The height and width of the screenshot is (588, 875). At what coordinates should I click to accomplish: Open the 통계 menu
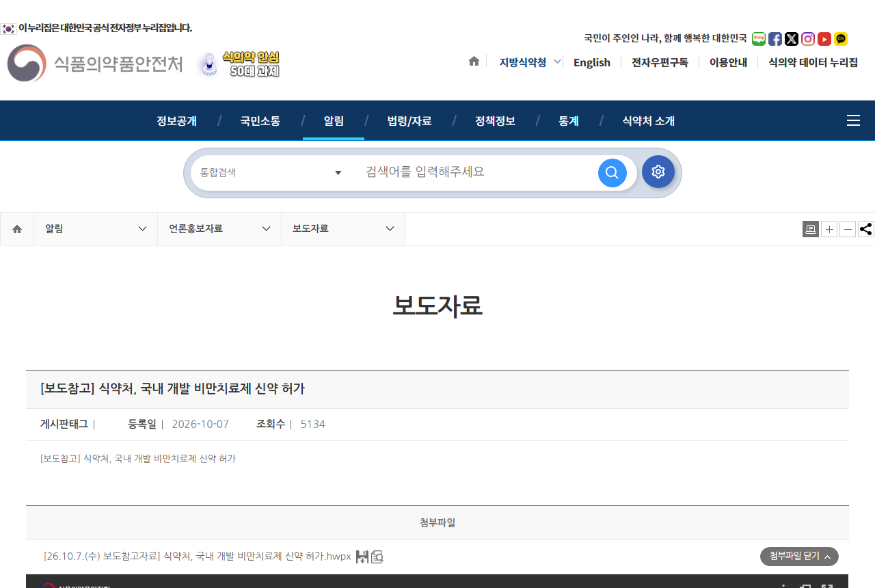[x=569, y=121]
